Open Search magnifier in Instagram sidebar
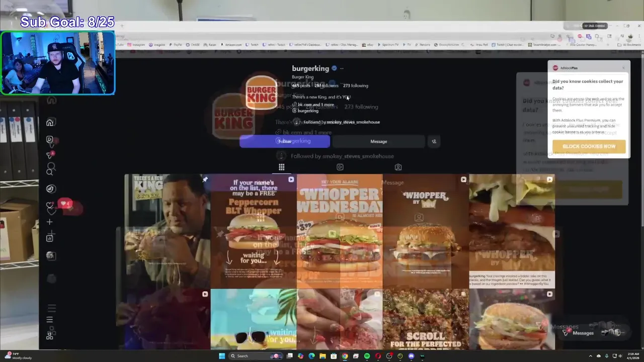This screenshot has height=362, width=644. click(x=50, y=172)
